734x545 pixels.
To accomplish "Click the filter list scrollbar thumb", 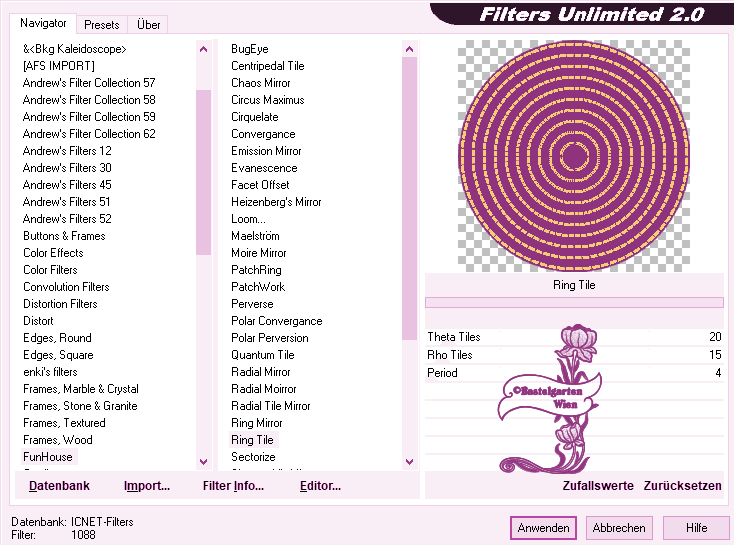I will coord(409,199).
